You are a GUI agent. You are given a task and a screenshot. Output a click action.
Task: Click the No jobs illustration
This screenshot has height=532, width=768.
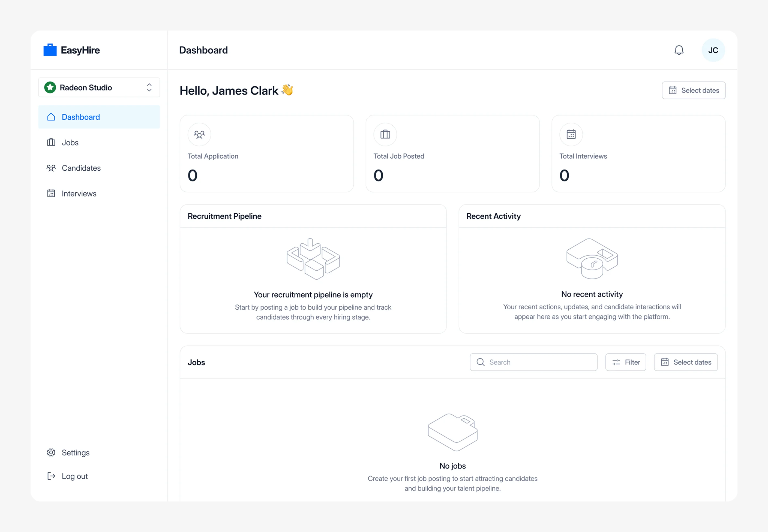pyautogui.click(x=452, y=432)
